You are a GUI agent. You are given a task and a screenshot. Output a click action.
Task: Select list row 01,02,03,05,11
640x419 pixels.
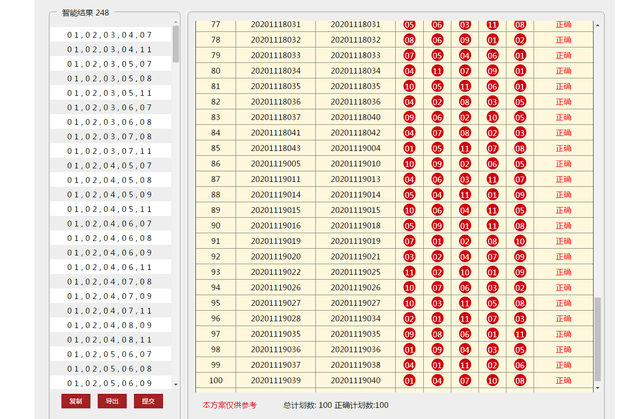pyautogui.click(x=111, y=93)
